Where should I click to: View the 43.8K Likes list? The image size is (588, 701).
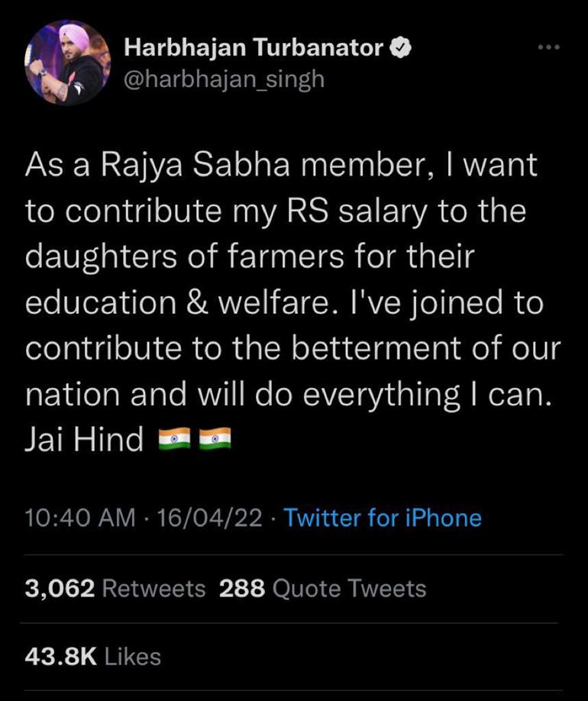click(x=93, y=657)
